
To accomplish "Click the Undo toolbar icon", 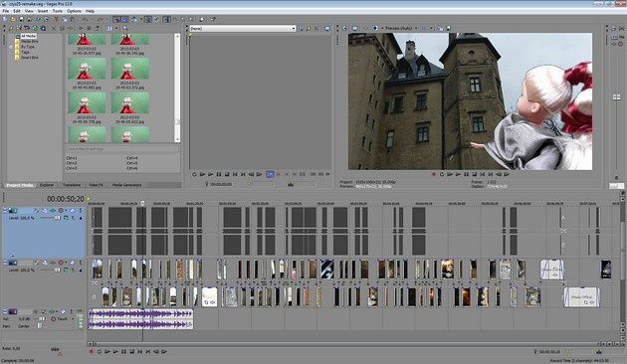I will [x=85, y=19].
